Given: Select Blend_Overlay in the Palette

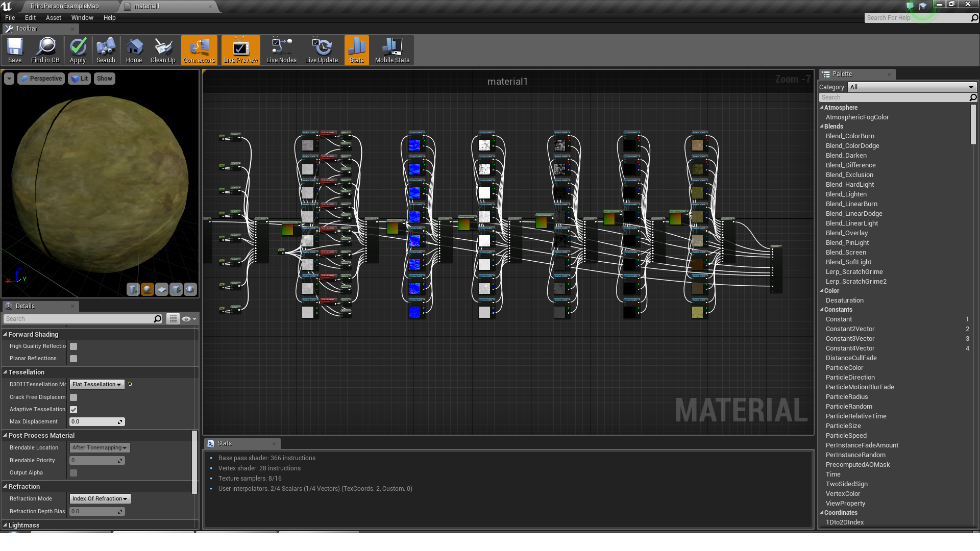Looking at the screenshot, I should tap(846, 233).
